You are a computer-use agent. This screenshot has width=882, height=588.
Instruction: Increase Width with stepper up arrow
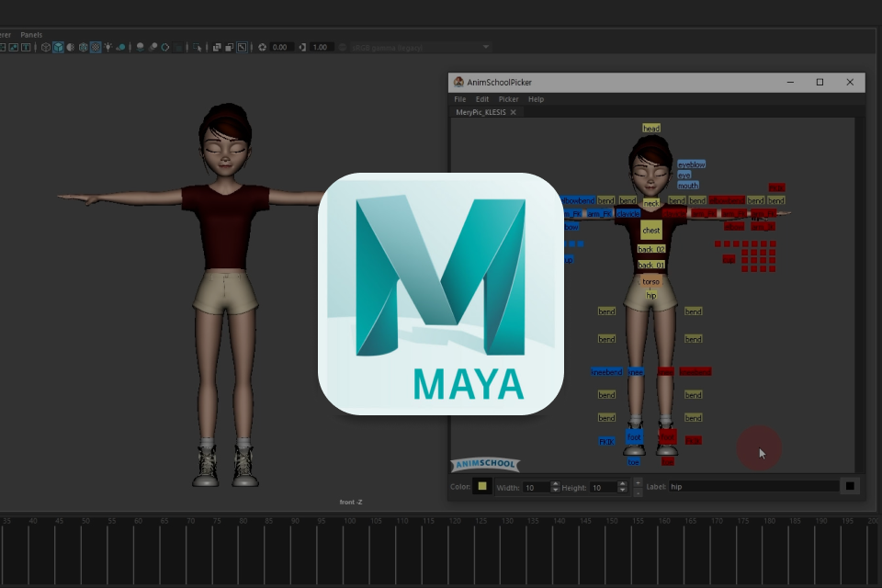click(x=555, y=484)
